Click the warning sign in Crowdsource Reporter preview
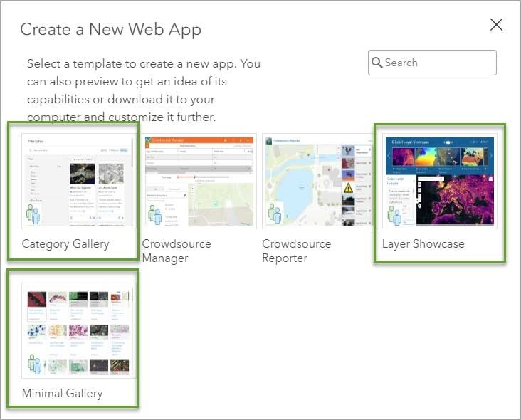Viewport: 521px width, 420px height. tap(348, 188)
